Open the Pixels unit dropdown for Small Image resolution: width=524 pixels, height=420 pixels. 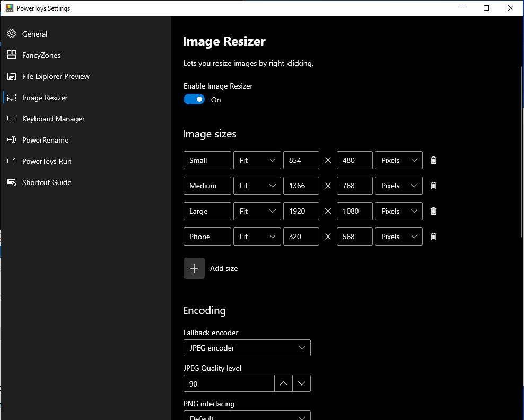[399, 160]
